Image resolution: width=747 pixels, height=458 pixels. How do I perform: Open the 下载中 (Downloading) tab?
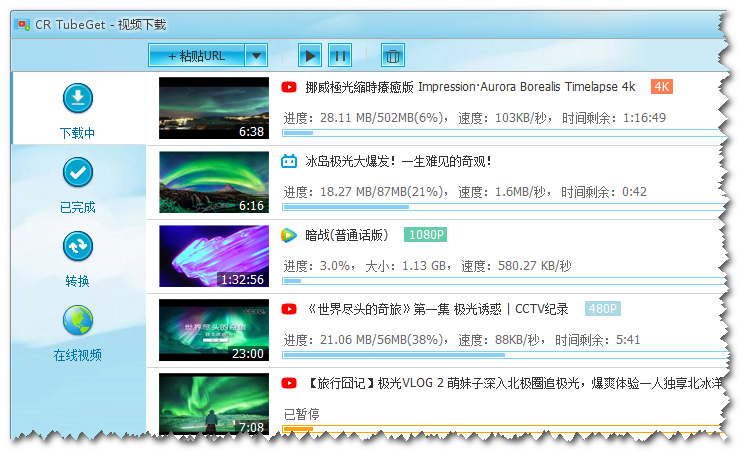[x=77, y=110]
